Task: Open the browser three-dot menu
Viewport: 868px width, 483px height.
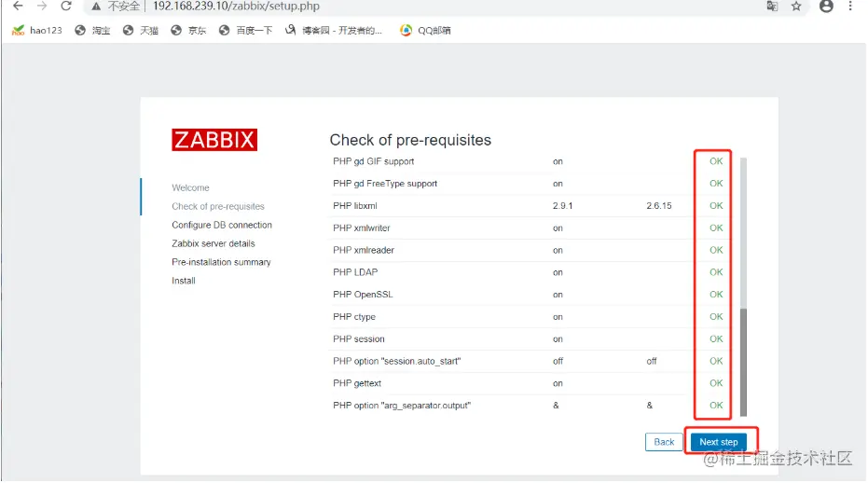Action: (x=850, y=7)
